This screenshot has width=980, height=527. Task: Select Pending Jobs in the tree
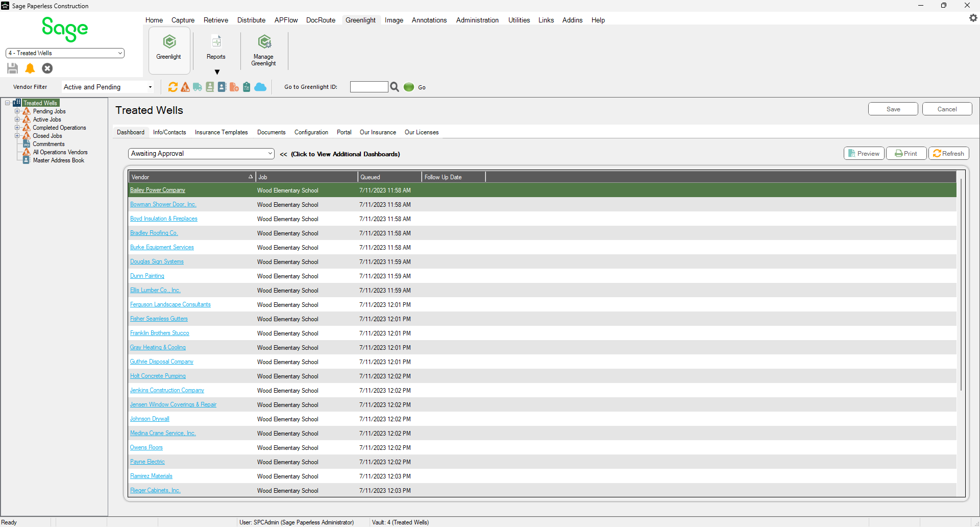pyautogui.click(x=50, y=111)
